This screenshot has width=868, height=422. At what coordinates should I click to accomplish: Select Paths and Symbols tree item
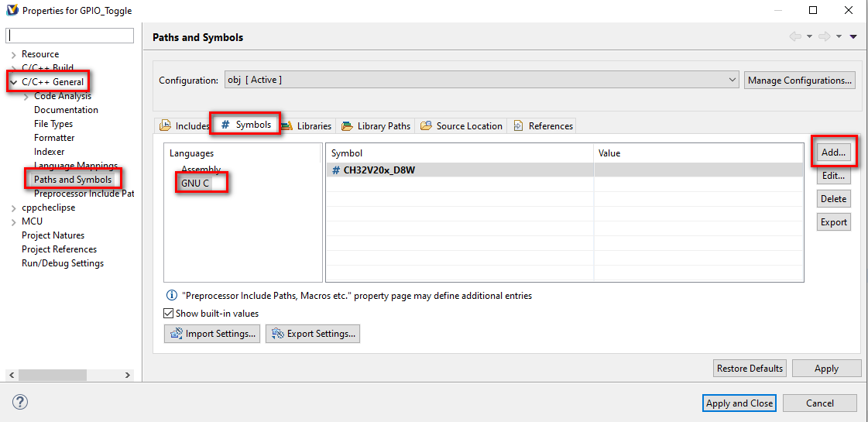(73, 180)
